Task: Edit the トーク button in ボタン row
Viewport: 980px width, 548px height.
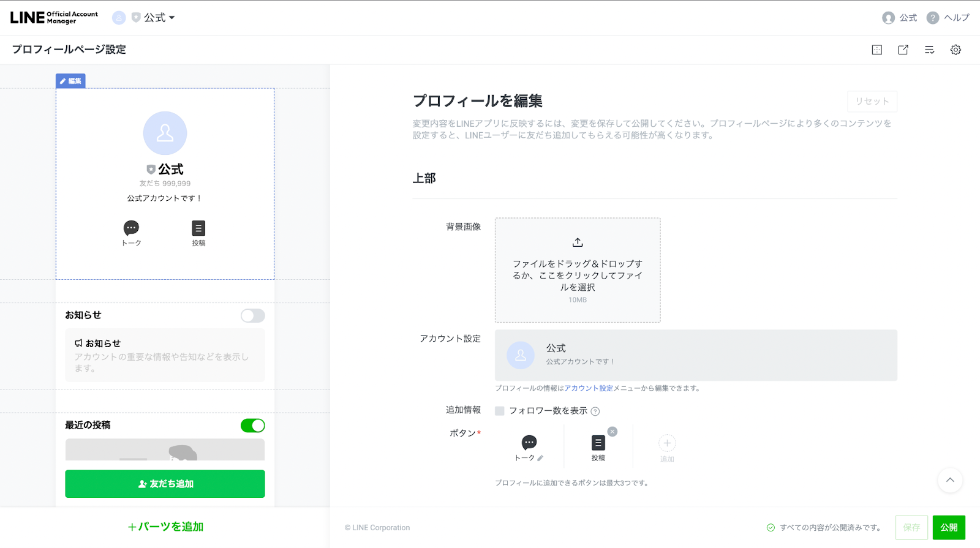Action: pyautogui.click(x=529, y=448)
